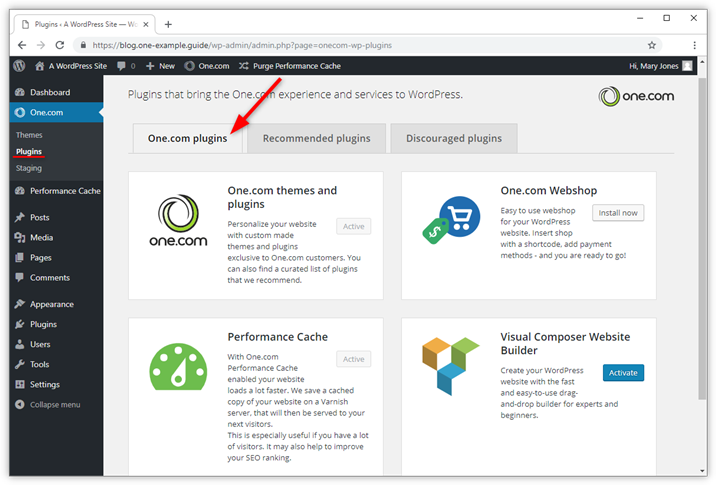Activate Visual Composer Website Builder
716x485 pixels.
coord(623,373)
